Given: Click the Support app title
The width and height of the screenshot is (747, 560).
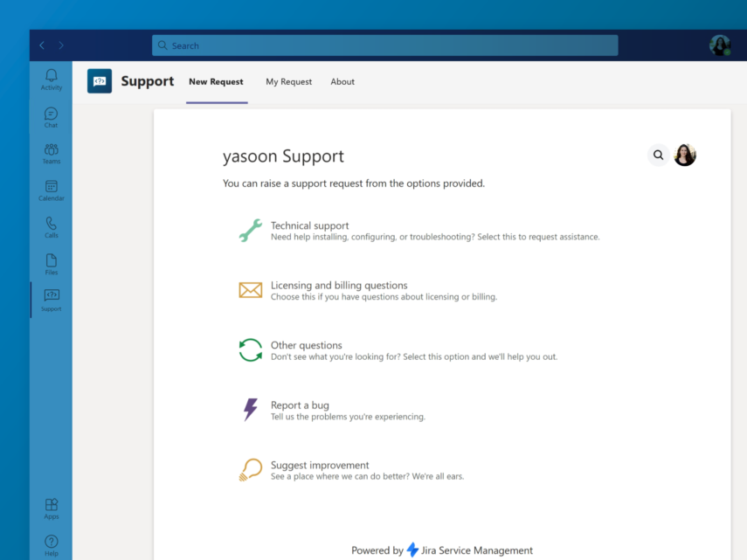Looking at the screenshot, I should coord(147,81).
